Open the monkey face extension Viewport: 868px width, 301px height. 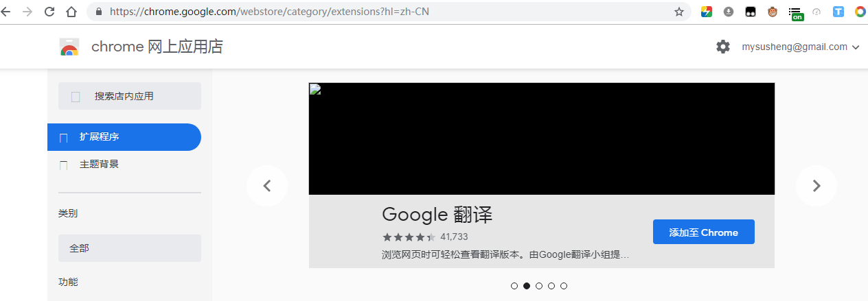pyautogui.click(x=773, y=12)
